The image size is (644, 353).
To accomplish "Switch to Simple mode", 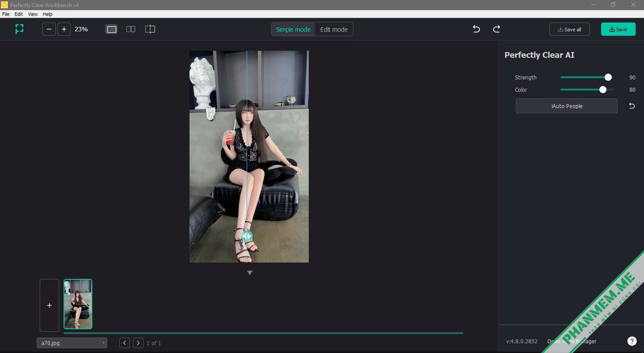I will point(293,30).
